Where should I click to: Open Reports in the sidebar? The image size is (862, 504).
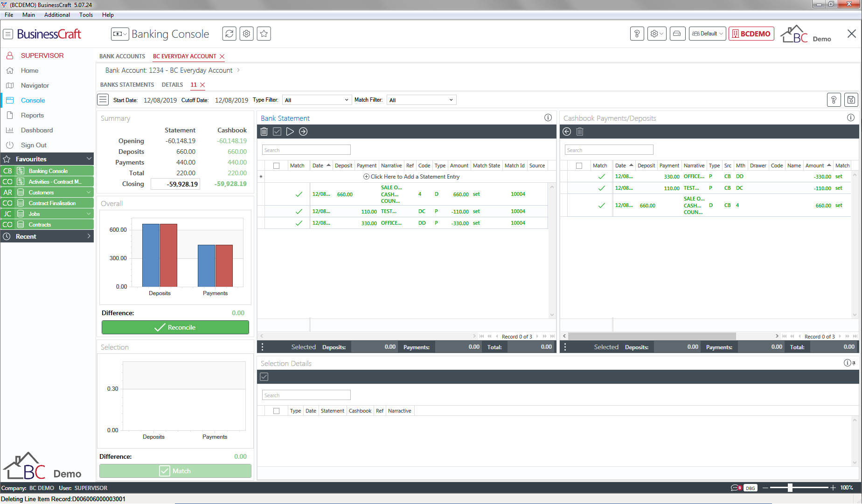click(x=32, y=115)
